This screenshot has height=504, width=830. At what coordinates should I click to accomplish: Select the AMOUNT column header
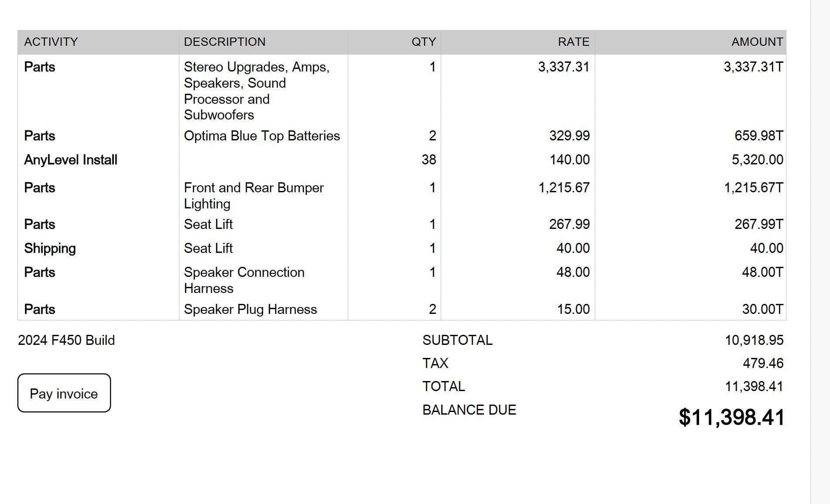(x=757, y=42)
